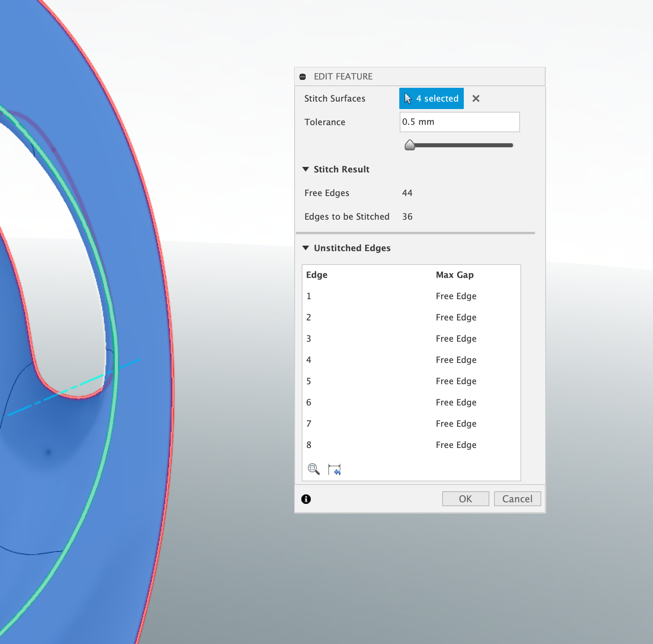
Task: Collapse the Unstitched Edges section
Action: [x=306, y=248]
